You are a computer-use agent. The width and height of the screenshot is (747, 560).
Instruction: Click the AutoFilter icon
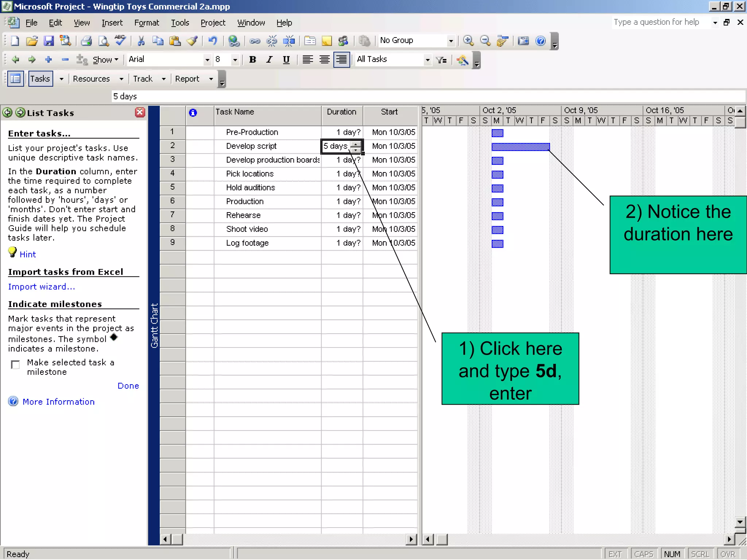click(441, 60)
